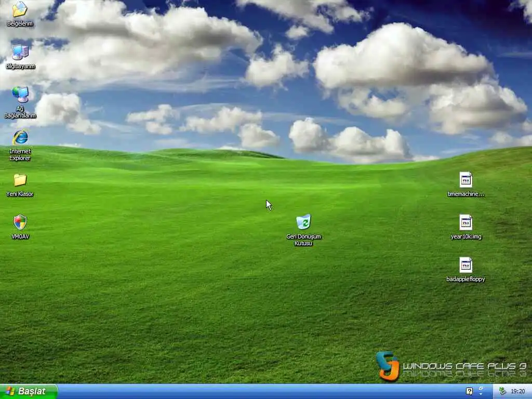Open the language bar options arrow
The image size is (532, 399).
click(481, 394)
